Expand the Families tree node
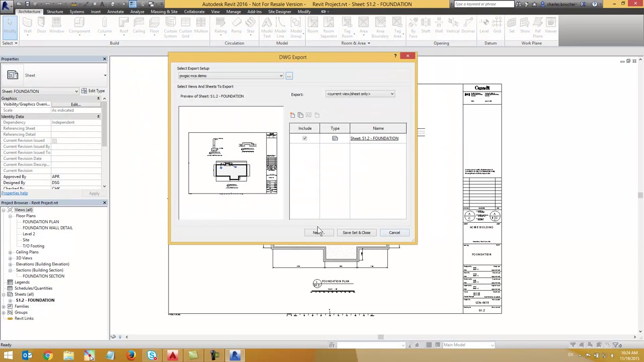 tap(4, 306)
